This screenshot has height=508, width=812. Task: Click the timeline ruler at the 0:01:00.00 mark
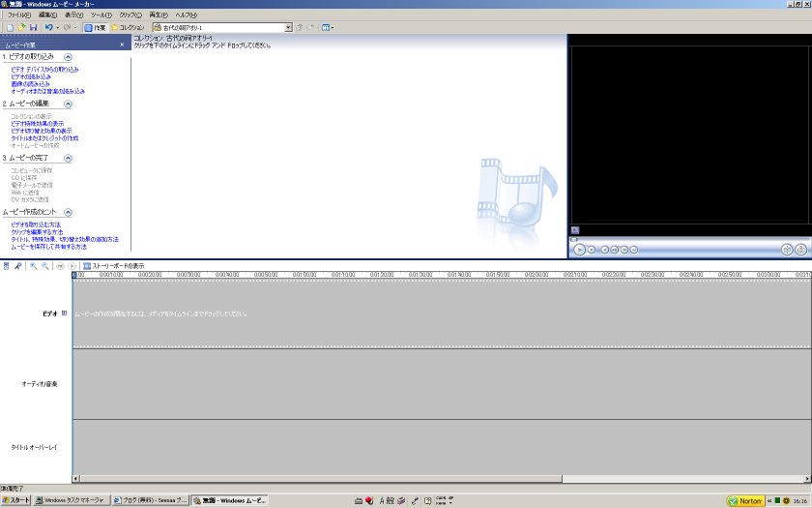(x=304, y=274)
